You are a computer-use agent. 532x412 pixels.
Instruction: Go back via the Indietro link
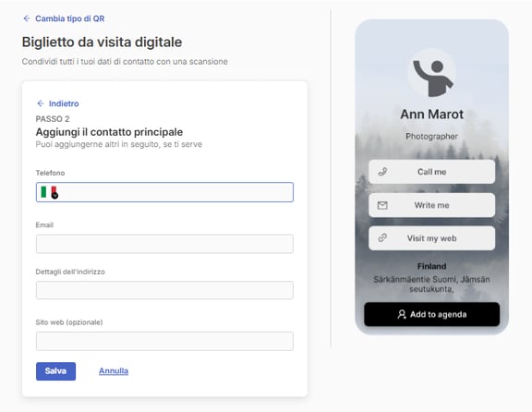click(64, 103)
